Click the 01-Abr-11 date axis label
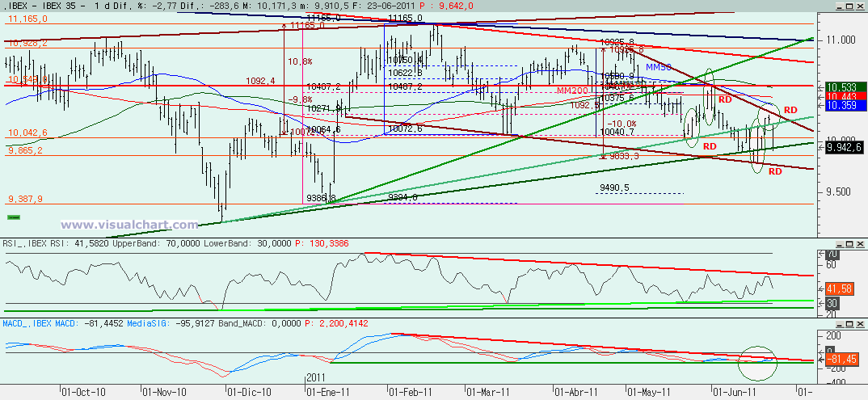Viewport: 868px width, 400px height. (575, 392)
